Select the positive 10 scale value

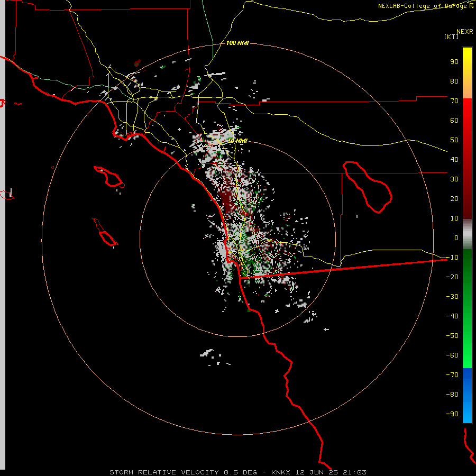(x=454, y=218)
